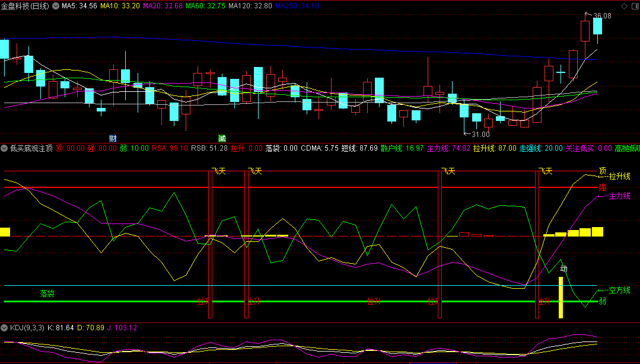The width and height of the screenshot is (640, 364).
Task: Toggle the side panel icon at top right
Action: click(634, 6)
